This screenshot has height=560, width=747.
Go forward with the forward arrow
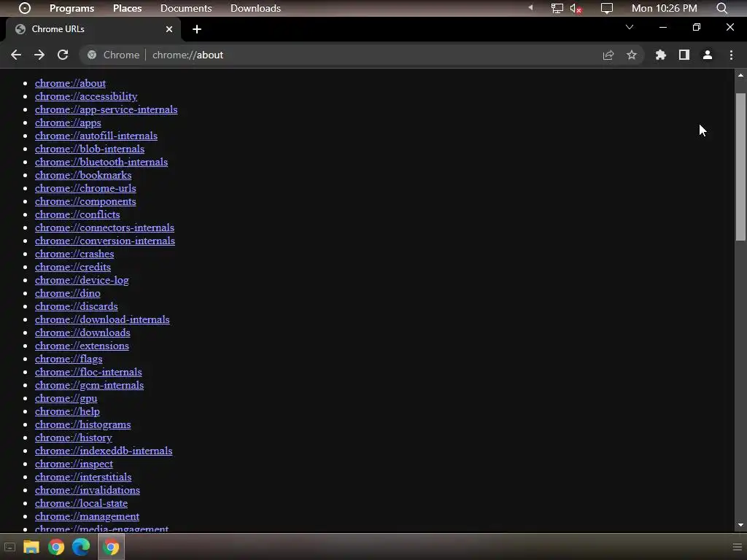(39, 55)
